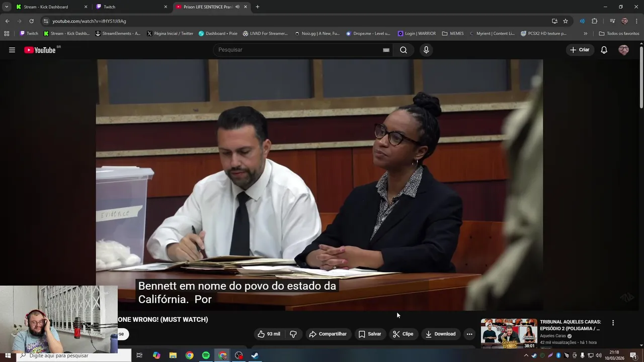
Task: Open a new browser tab
Action: pos(258,7)
